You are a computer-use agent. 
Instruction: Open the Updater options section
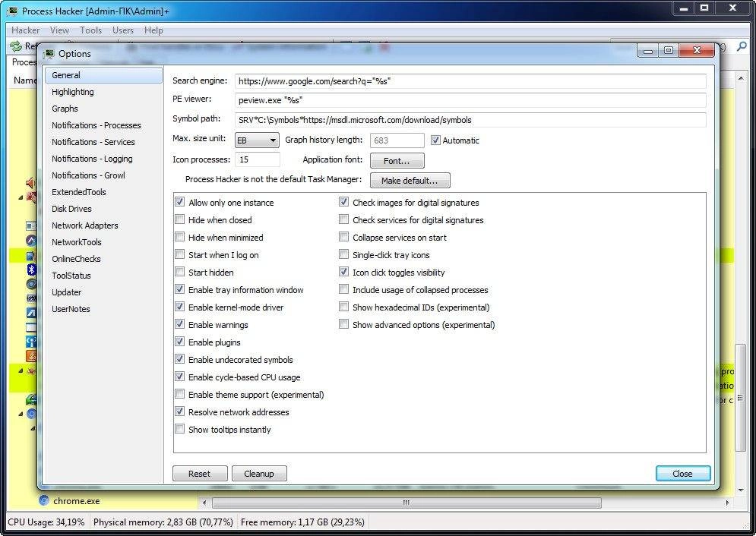coord(67,292)
